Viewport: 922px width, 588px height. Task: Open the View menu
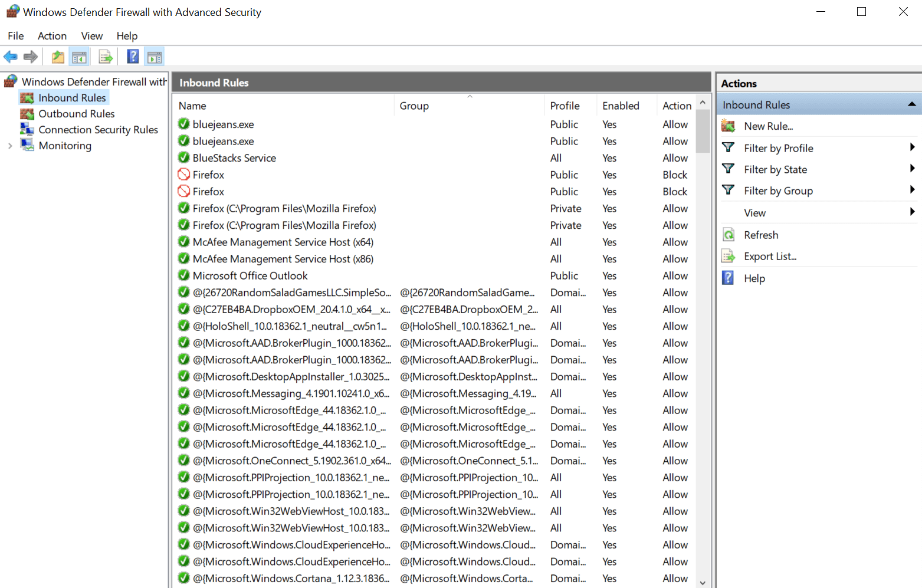(x=91, y=35)
